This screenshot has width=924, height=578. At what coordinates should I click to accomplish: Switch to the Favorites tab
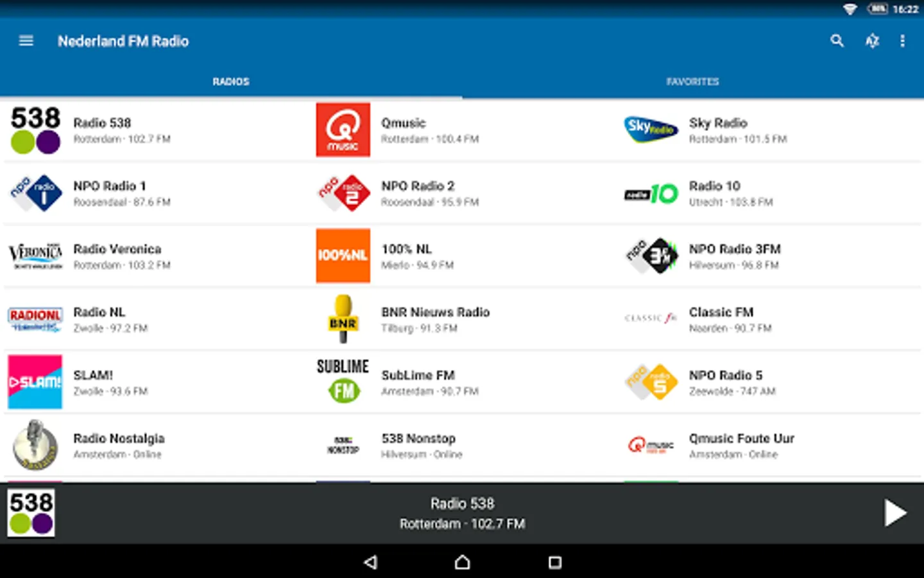point(693,82)
